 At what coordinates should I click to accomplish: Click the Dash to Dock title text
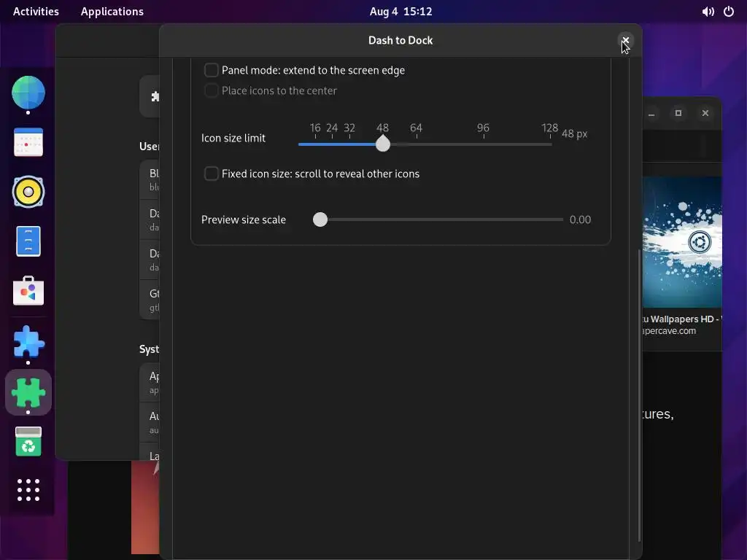[x=400, y=41]
